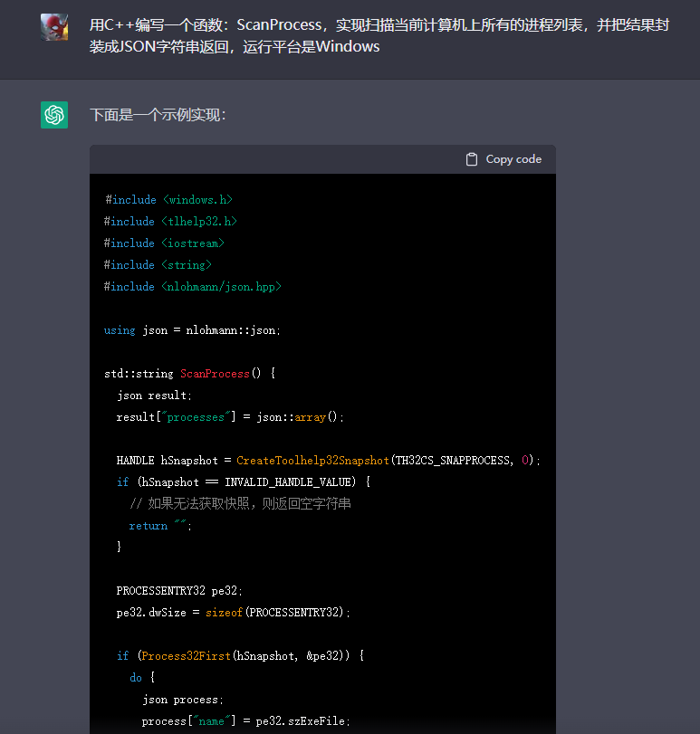Click the json::array() assignment line

(230, 416)
